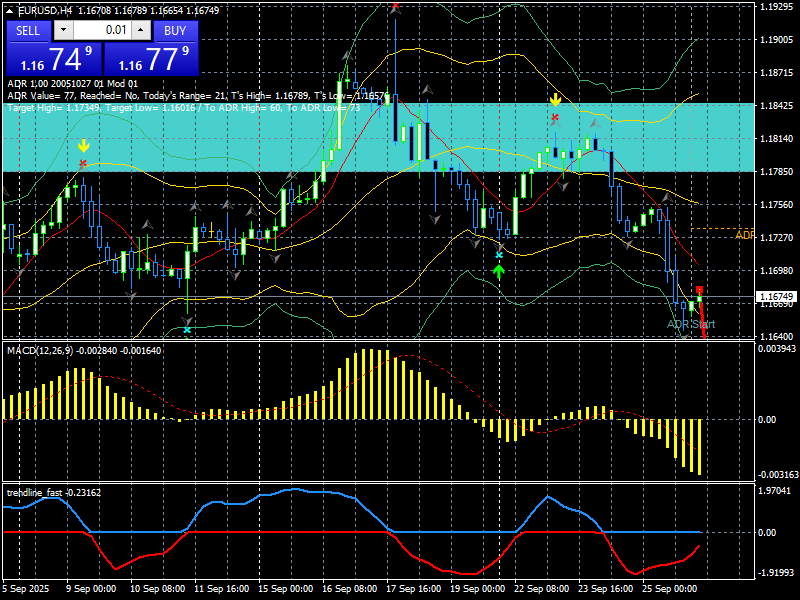
Task: Click the 1.16400 price scale value
Action: click(777, 337)
